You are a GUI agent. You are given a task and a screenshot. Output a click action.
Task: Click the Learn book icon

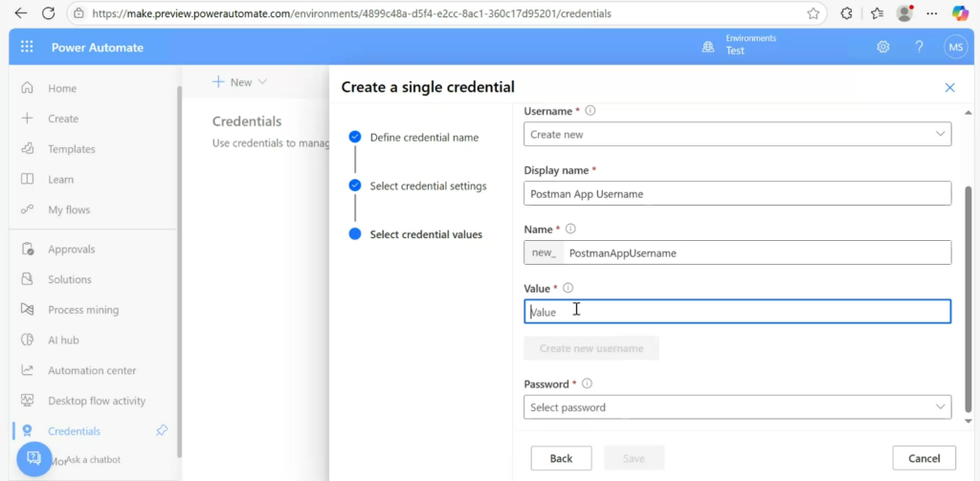[x=27, y=179]
